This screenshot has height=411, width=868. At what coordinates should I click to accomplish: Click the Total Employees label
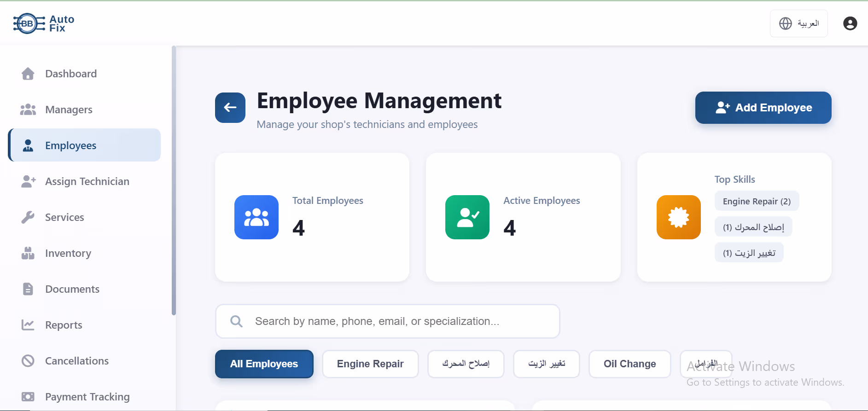point(328,201)
